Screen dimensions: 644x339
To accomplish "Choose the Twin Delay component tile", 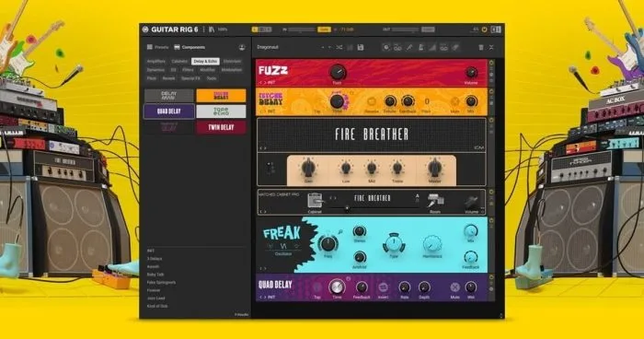I will coord(221,127).
